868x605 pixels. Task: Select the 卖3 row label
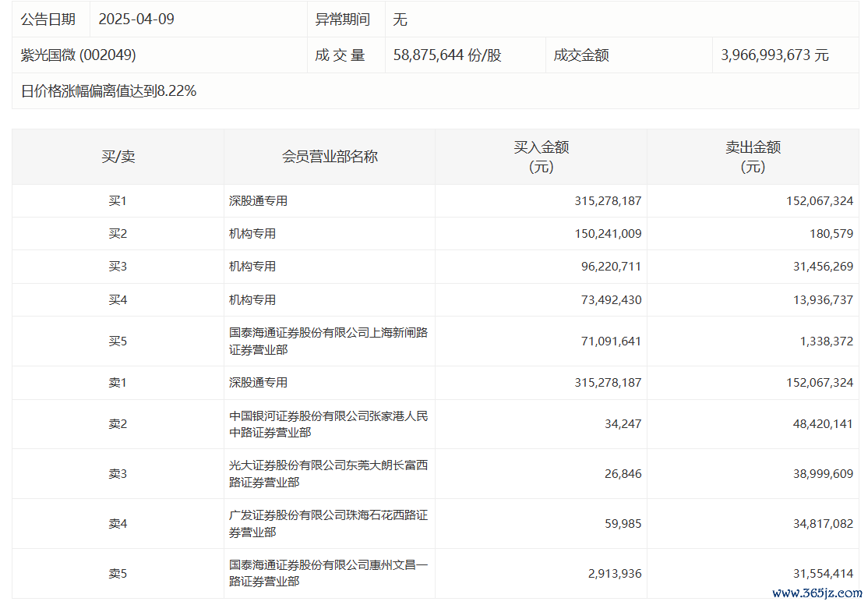pyautogui.click(x=118, y=474)
